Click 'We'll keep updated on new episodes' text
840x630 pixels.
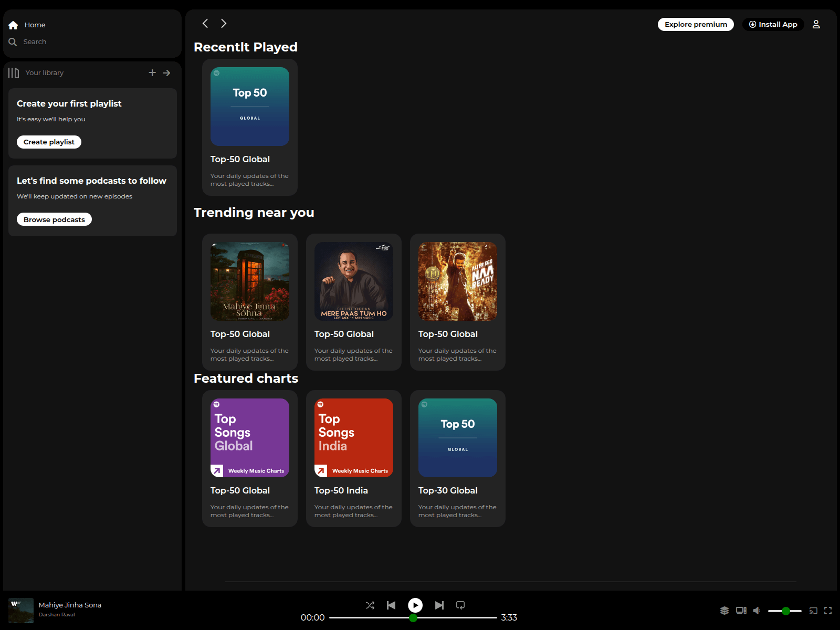(x=75, y=197)
